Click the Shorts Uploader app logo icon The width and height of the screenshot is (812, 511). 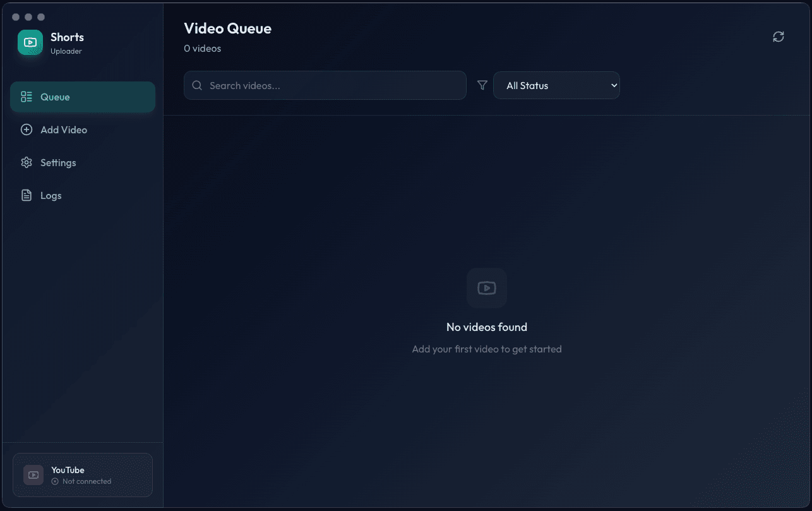(30, 42)
